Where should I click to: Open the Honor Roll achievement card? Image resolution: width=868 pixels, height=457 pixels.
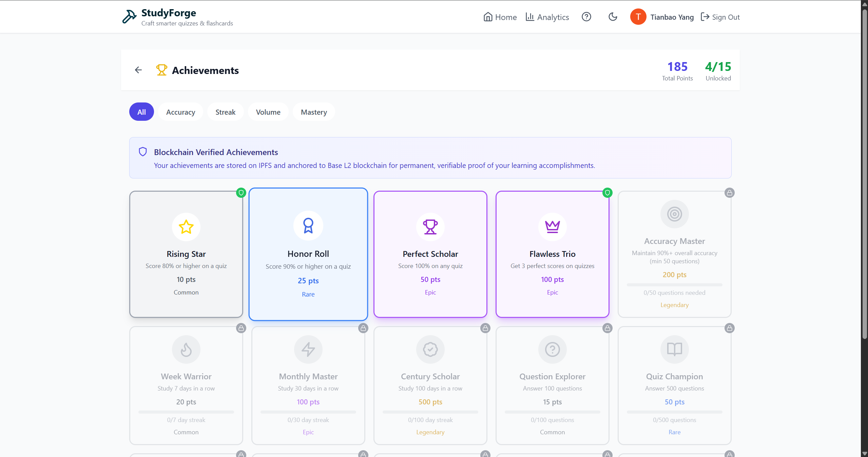(x=308, y=254)
